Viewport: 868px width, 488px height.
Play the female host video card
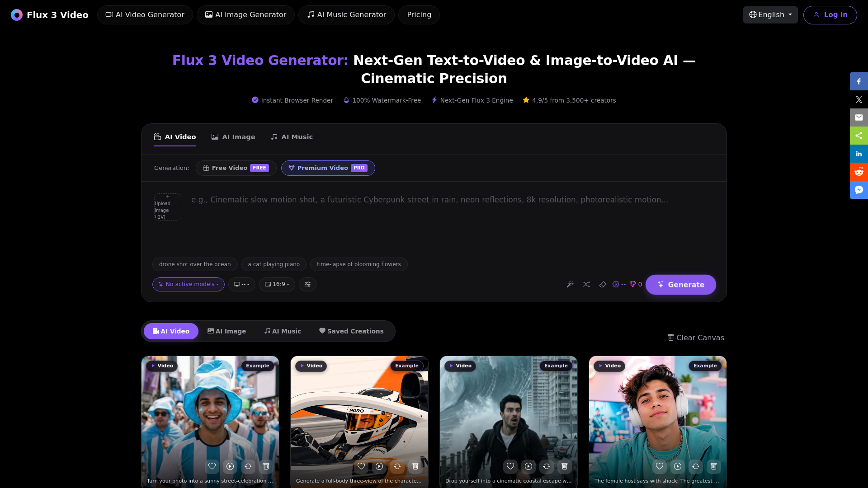tap(678, 466)
